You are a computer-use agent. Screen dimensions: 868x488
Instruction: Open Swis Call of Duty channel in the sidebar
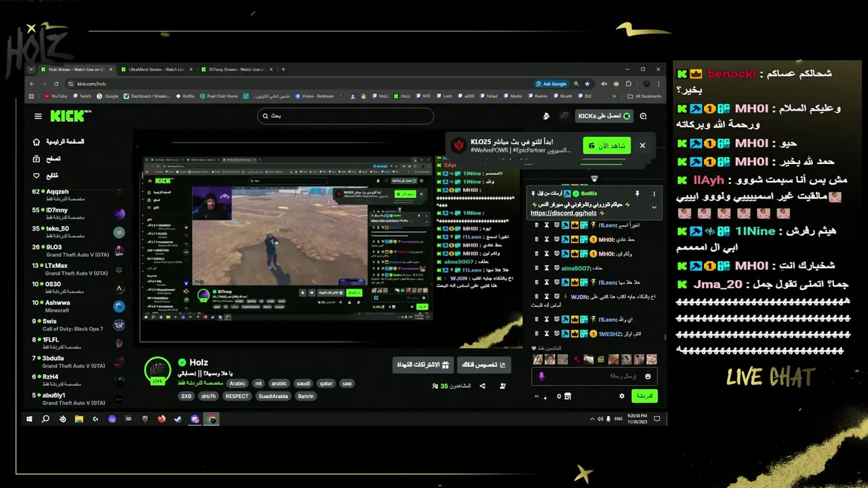78,325
